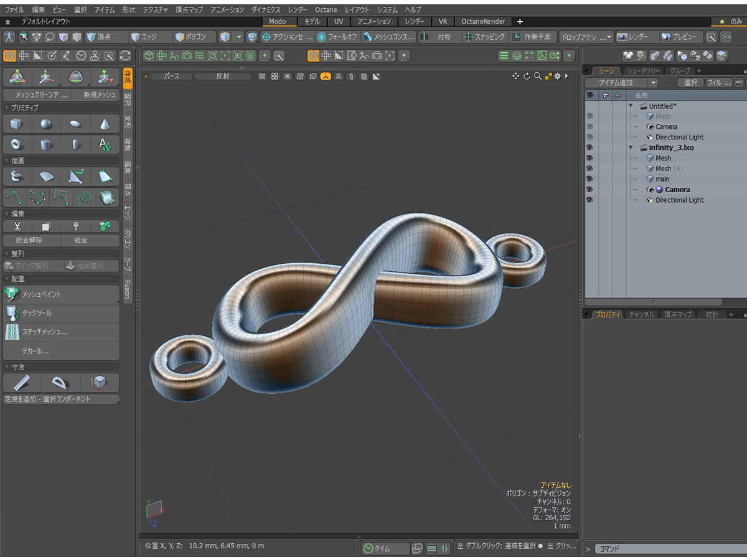This screenshot has height=560, width=747.
Task: Select the text tool in primitives
Action: tap(105, 144)
